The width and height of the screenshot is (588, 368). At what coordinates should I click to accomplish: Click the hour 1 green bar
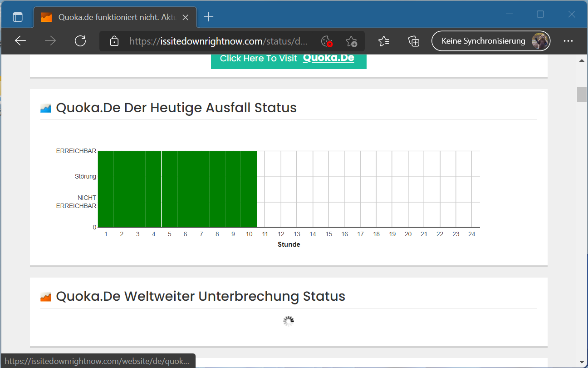106,189
